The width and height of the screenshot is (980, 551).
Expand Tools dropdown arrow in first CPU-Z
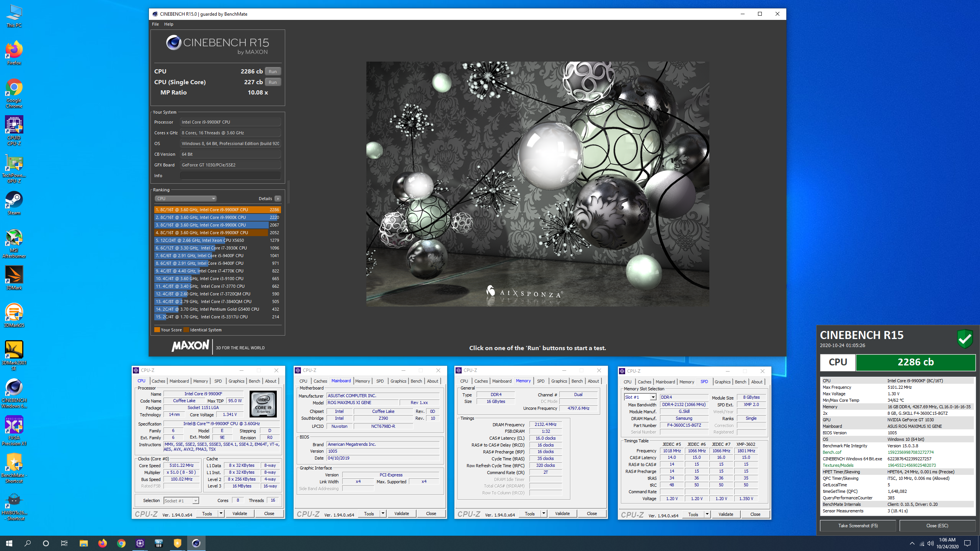click(x=221, y=514)
